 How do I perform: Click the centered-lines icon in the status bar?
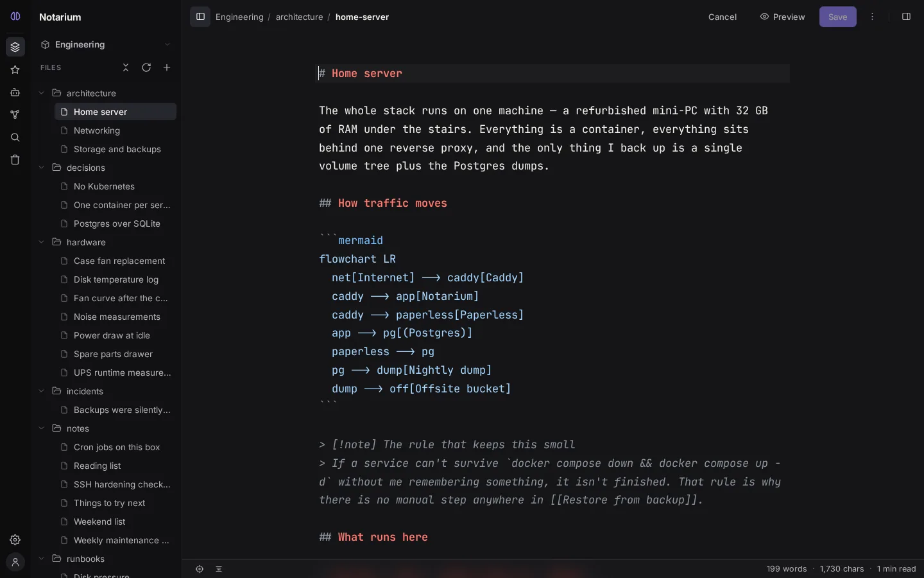219,569
